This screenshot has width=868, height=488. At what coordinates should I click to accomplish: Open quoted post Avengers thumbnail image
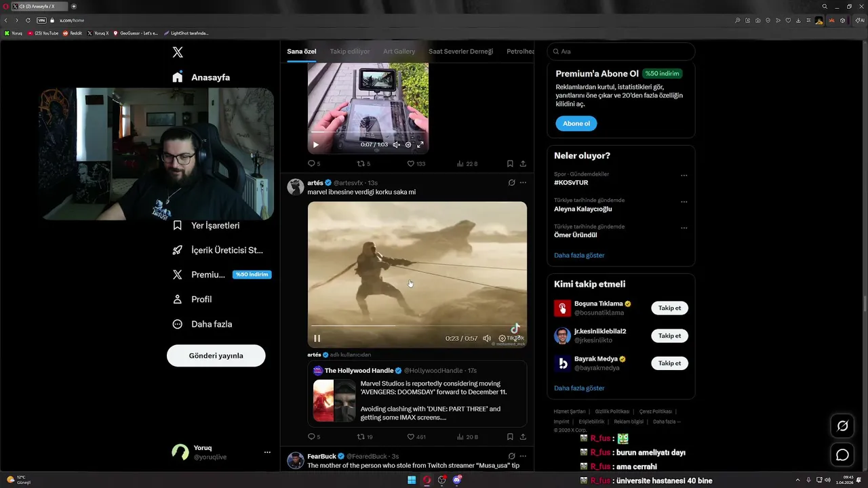coord(334,401)
